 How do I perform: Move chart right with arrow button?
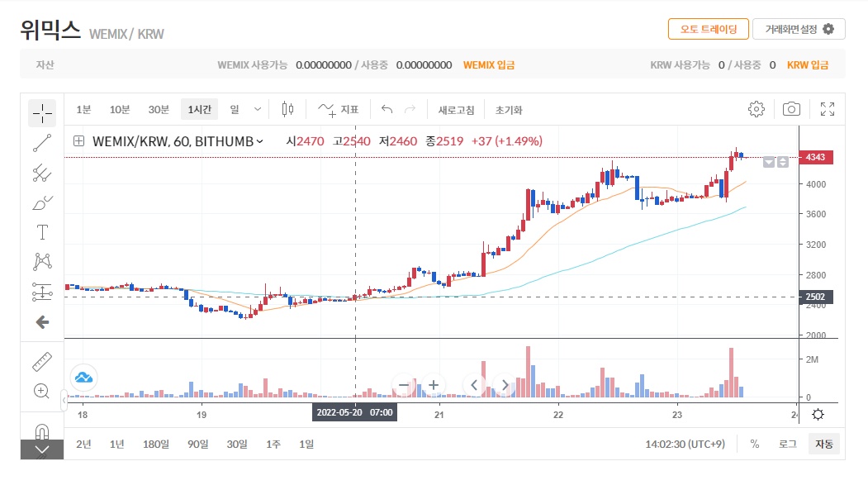(x=505, y=385)
